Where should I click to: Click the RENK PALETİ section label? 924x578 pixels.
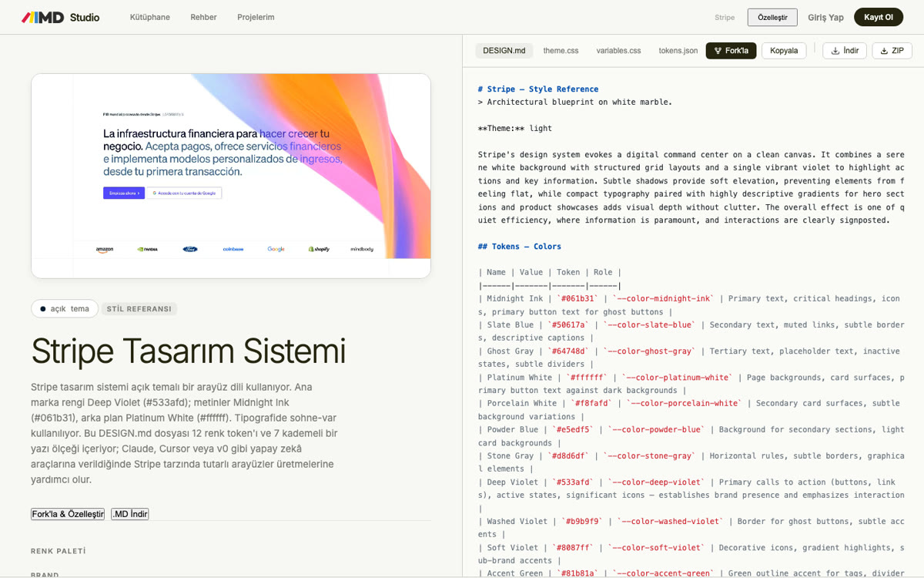coord(59,551)
